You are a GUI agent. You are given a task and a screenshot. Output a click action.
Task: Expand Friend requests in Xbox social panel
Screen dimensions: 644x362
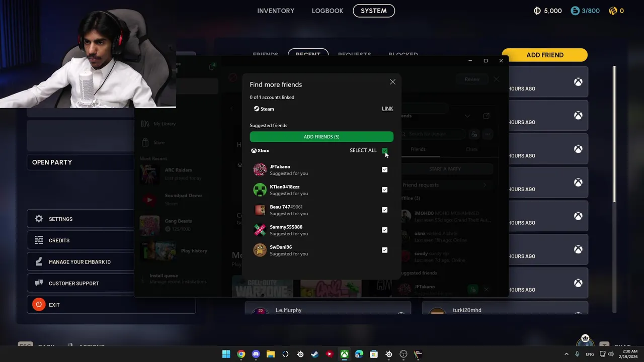(445, 185)
